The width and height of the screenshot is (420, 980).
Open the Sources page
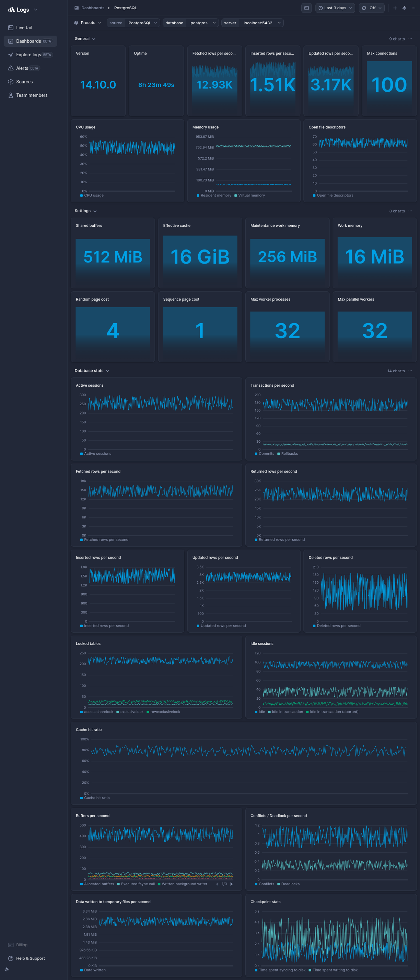tap(24, 82)
